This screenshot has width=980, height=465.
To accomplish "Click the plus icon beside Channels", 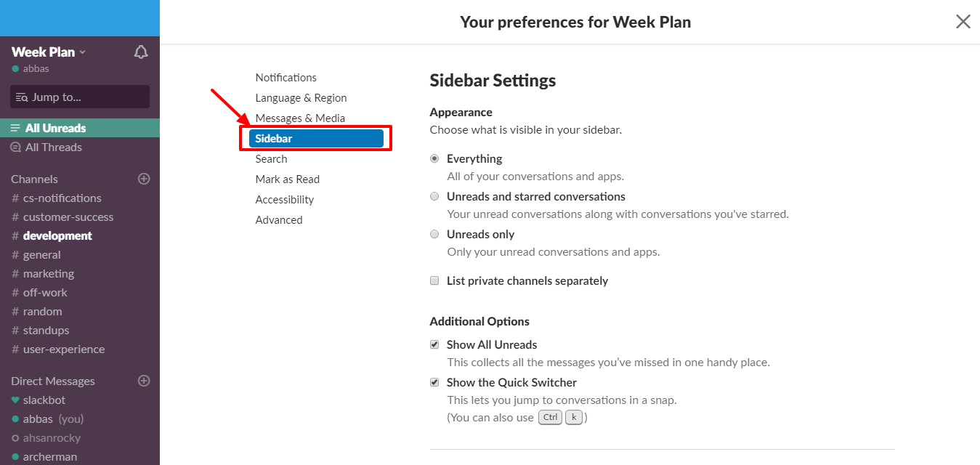I will tap(144, 178).
